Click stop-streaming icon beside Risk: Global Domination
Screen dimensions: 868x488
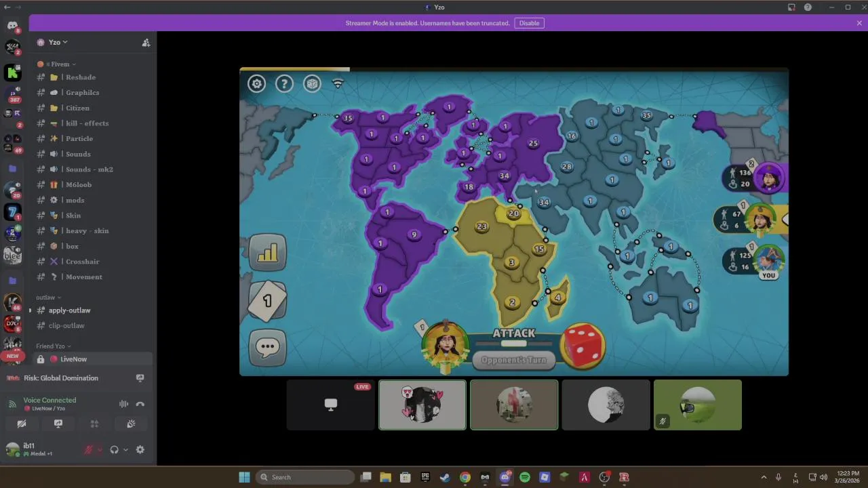pyautogui.click(x=140, y=378)
